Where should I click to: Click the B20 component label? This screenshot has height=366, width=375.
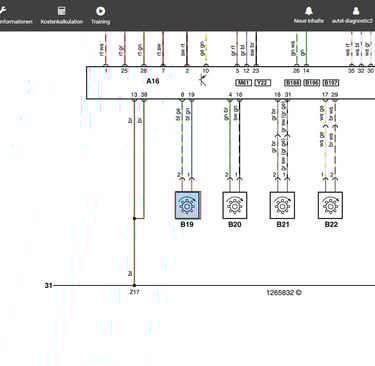[235, 224]
